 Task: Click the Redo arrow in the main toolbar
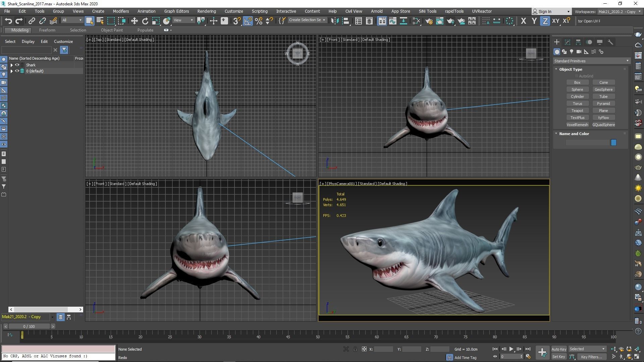click(19, 21)
